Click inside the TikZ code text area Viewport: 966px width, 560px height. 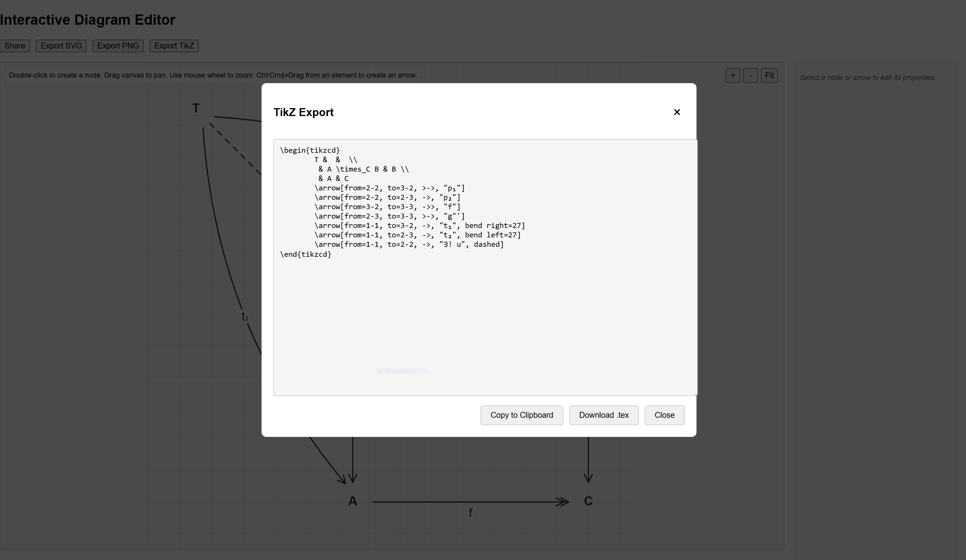point(485,267)
